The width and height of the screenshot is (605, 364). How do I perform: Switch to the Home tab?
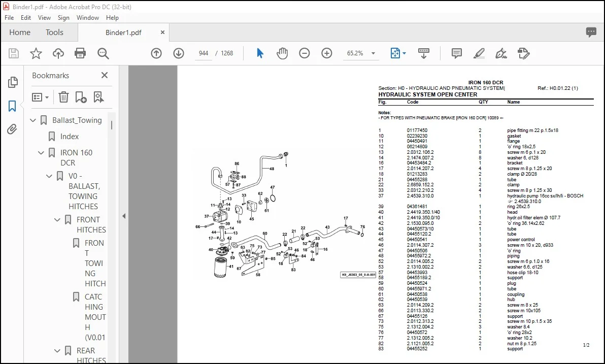[x=20, y=32]
